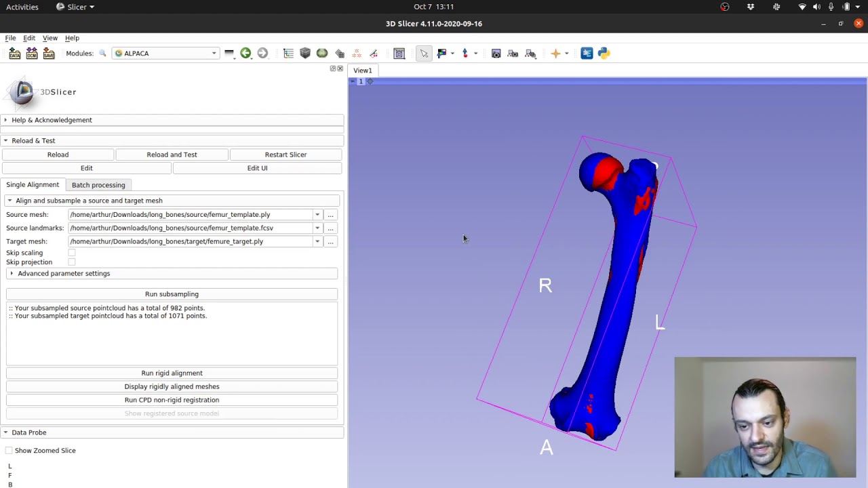
Task: Toggle the Skip projection checkbox
Action: 72,262
